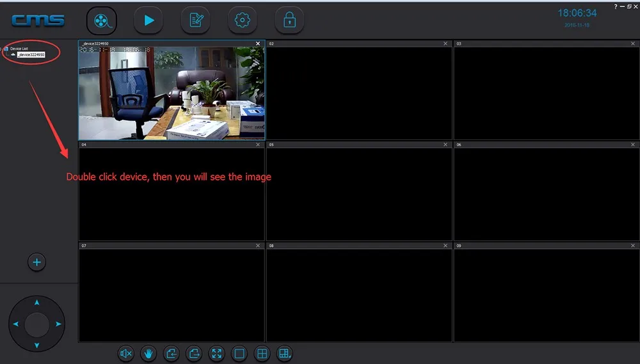Image resolution: width=640 pixels, height=364 pixels.
Task: Open the live view film reel tab
Action: tap(101, 20)
